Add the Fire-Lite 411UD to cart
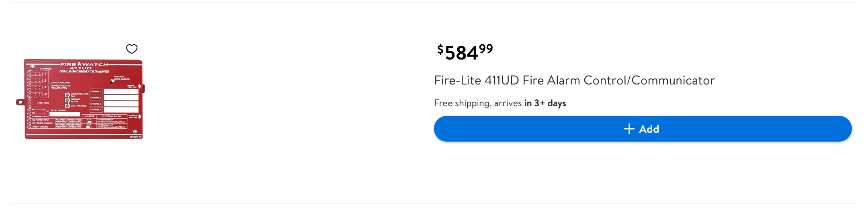The width and height of the screenshot is (868, 210). click(x=642, y=129)
